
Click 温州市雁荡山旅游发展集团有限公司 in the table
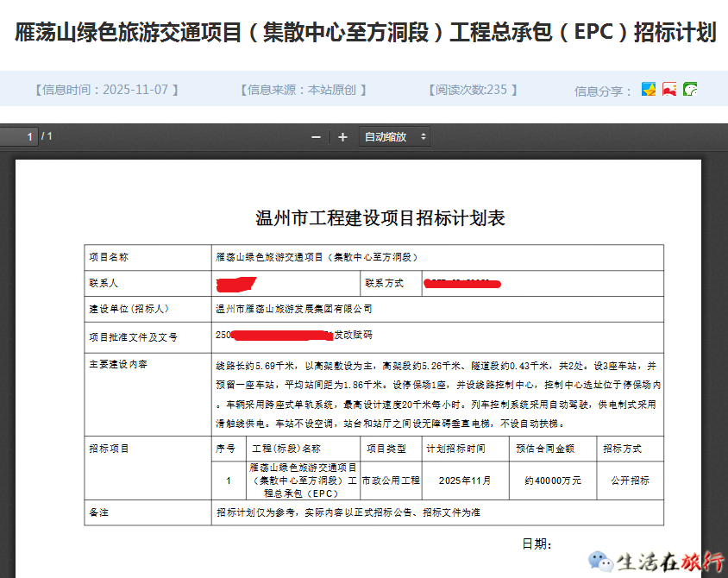click(x=294, y=308)
